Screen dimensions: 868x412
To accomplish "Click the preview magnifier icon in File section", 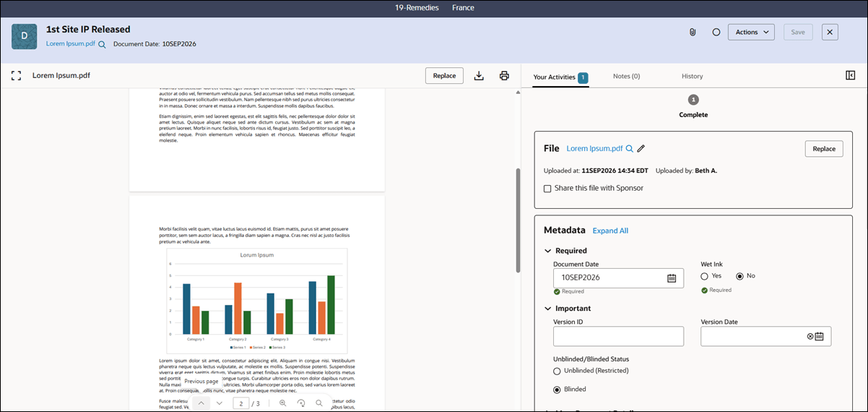I will pos(629,148).
